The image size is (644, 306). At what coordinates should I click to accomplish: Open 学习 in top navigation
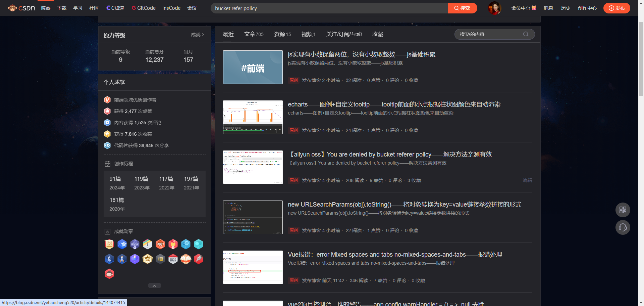click(x=78, y=8)
